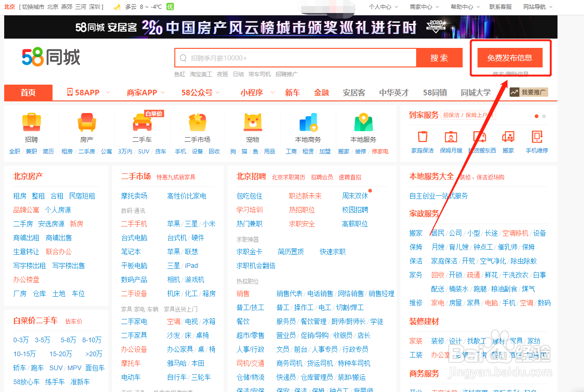
Task: Click the 58同城 logo
Action: click(51, 57)
